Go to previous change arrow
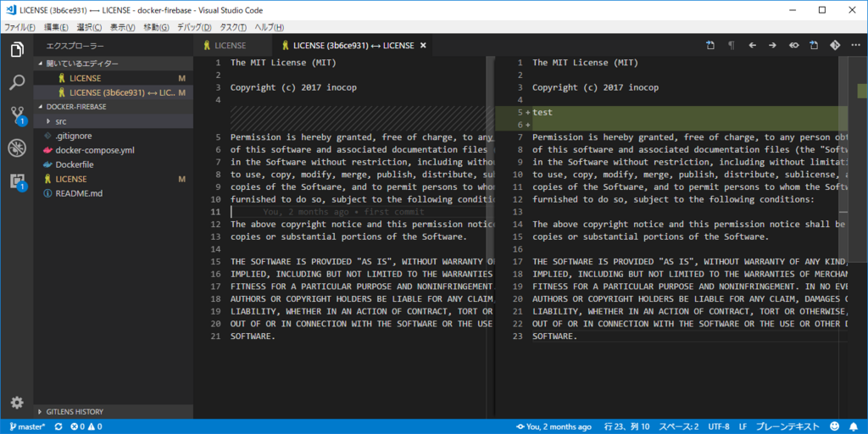Screen dimensions: 868x434 point(753,46)
